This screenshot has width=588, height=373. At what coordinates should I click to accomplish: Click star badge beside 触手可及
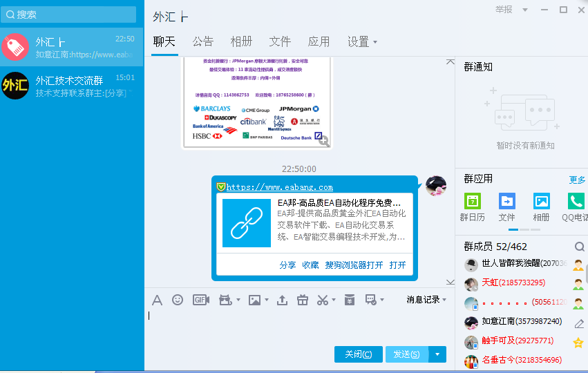tap(578, 342)
